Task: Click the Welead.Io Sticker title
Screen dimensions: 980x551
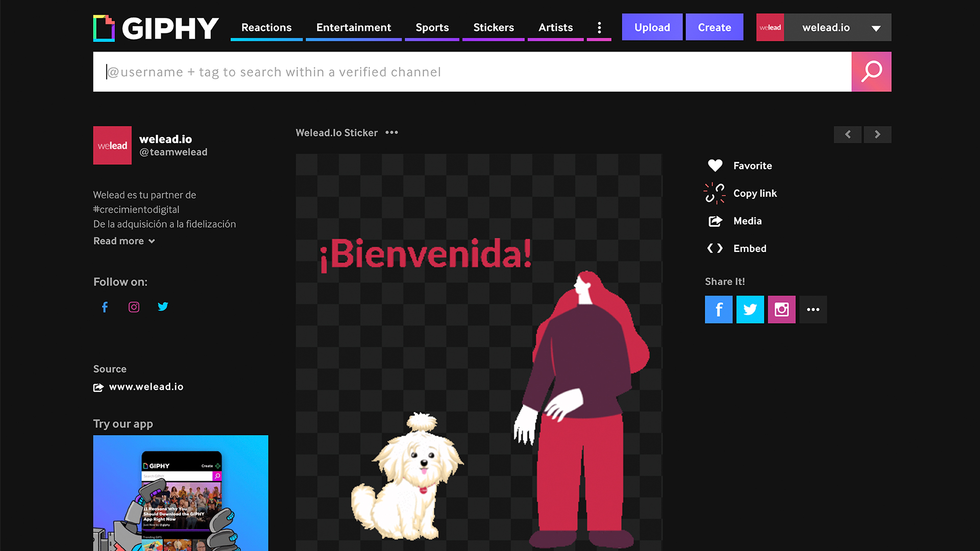Action: click(336, 133)
